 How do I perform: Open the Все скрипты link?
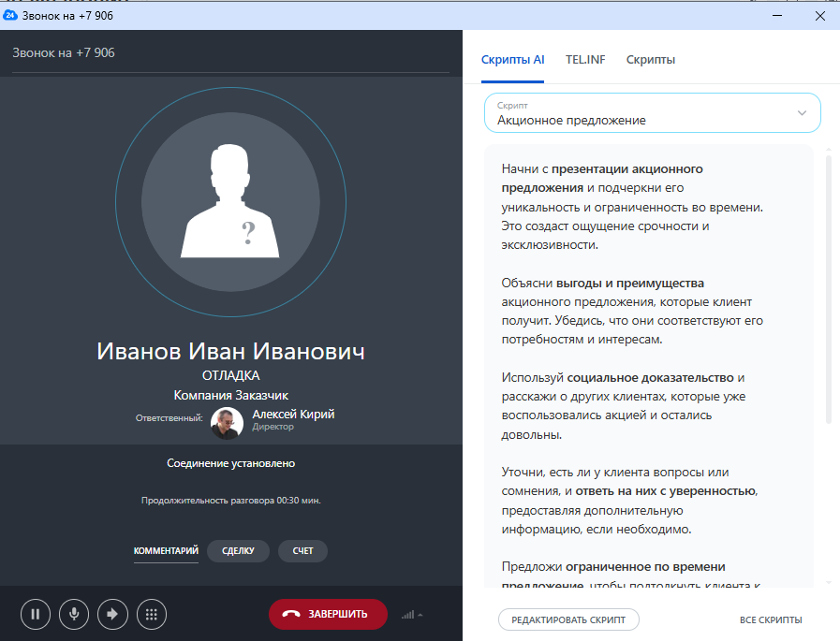pyautogui.click(x=770, y=619)
